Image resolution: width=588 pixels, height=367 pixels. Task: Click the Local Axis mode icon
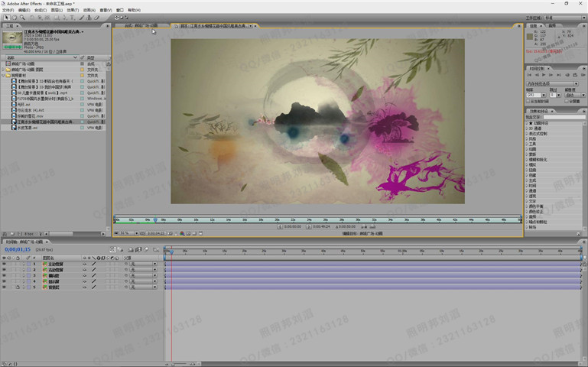[x=117, y=18]
